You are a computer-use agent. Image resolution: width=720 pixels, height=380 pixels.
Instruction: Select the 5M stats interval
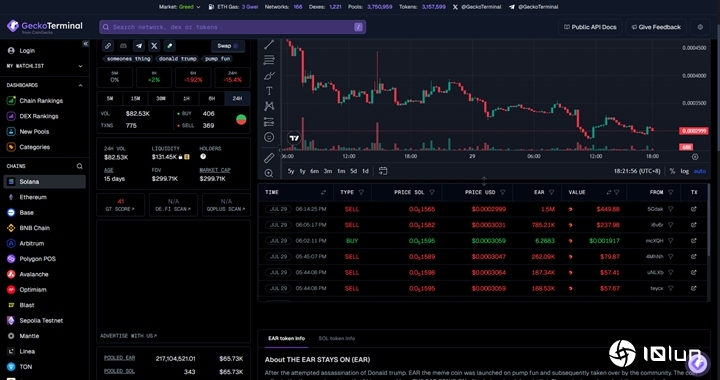pyautogui.click(x=110, y=99)
